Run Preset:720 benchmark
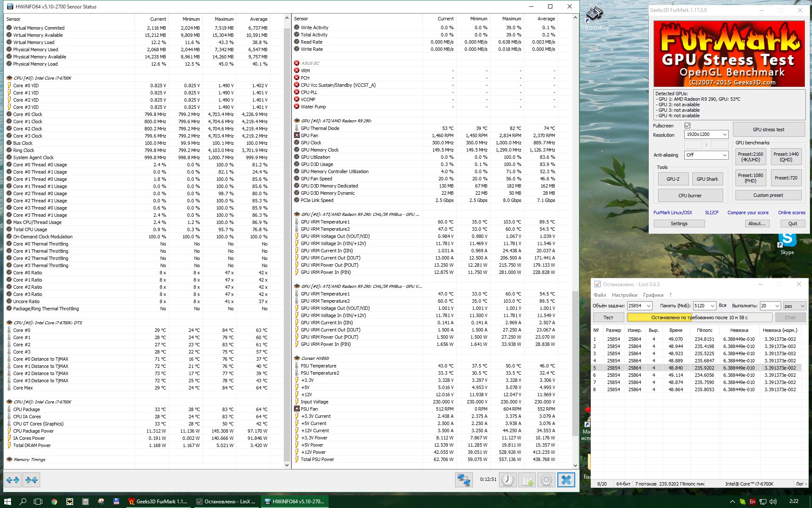Screen dimensions: 812x508 (x=786, y=178)
